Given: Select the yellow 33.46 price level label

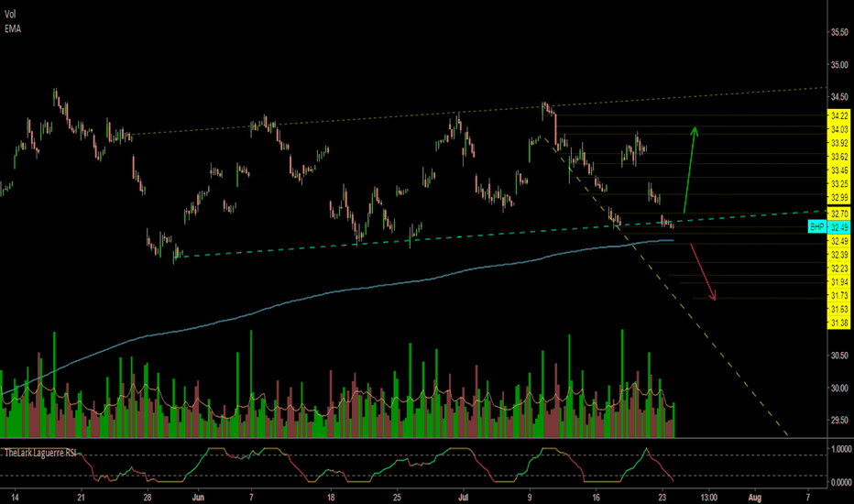Looking at the screenshot, I should [x=838, y=170].
